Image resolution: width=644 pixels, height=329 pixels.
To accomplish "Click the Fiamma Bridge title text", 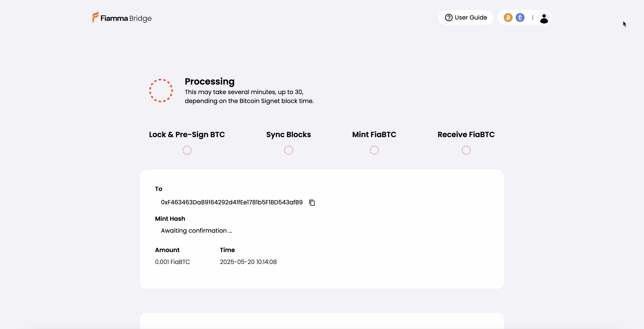I will 126,18.
